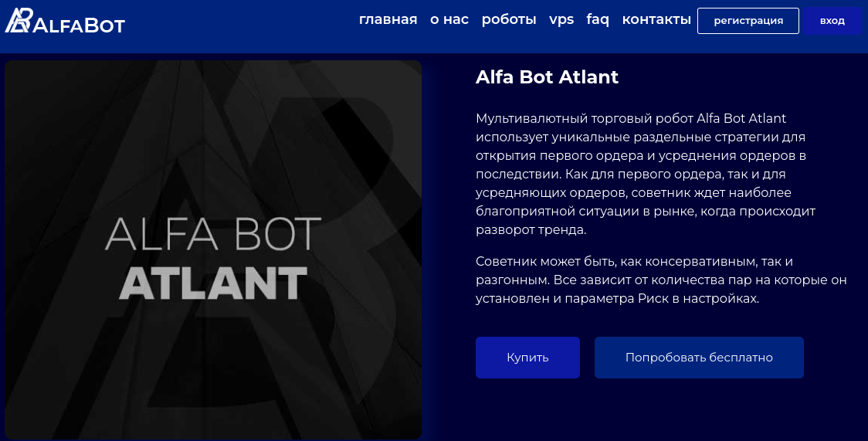The width and height of the screenshot is (868, 441).
Task: Open the роботы section
Action: coord(509,19)
